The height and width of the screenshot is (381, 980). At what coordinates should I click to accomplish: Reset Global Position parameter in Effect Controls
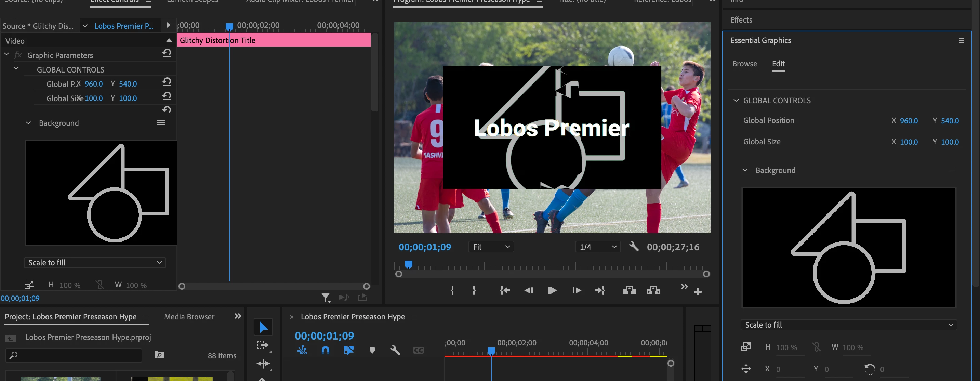click(x=167, y=81)
